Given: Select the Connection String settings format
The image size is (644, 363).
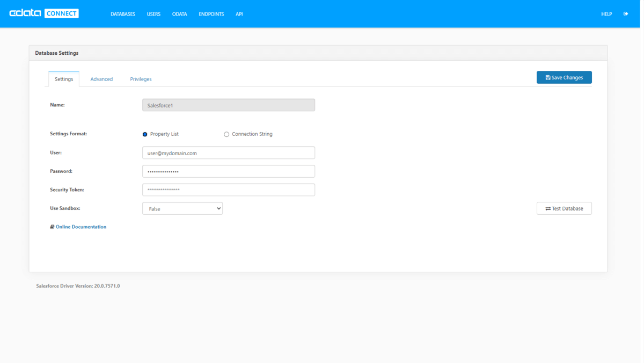Looking at the screenshot, I should [x=226, y=134].
